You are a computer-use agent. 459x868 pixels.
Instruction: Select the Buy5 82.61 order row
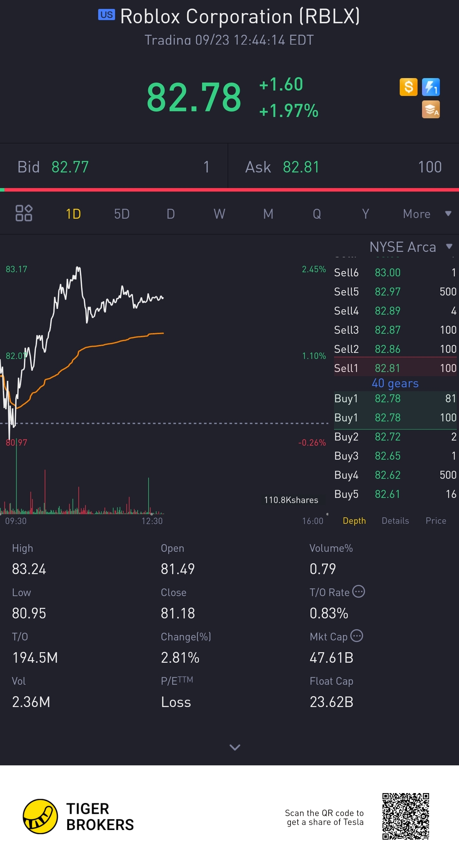click(x=395, y=494)
